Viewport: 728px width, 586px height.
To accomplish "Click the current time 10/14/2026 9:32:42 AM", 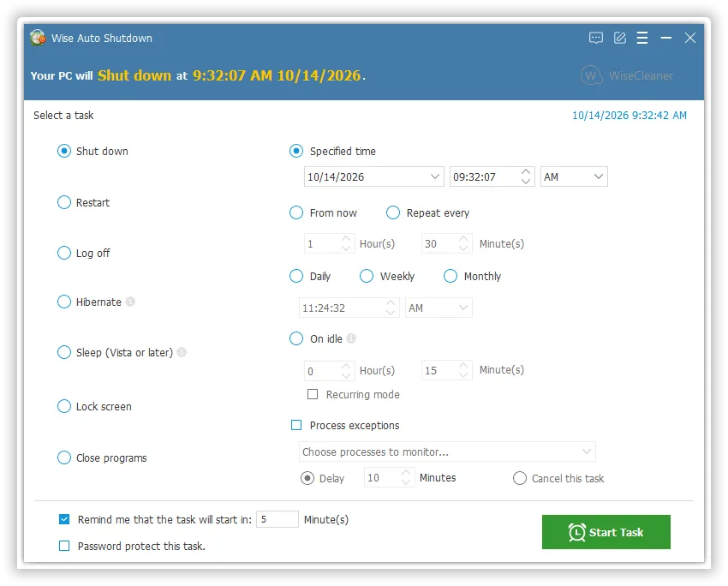I will [x=630, y=115].
